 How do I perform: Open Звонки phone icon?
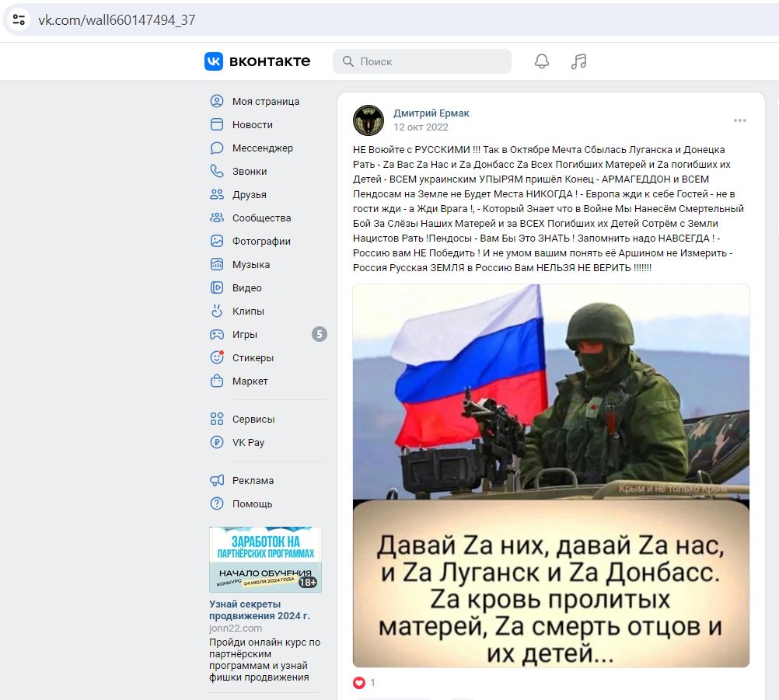click(217, 171)
